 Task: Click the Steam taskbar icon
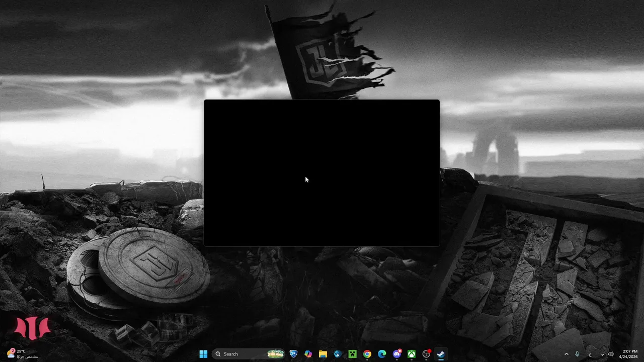click(x=441, y=354)
